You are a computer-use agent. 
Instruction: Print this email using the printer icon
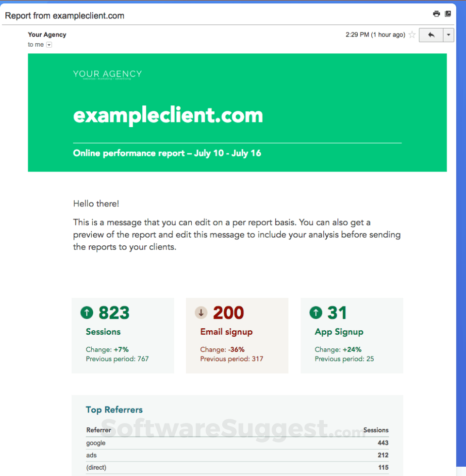pyautogui.click(x=436, y=14)
